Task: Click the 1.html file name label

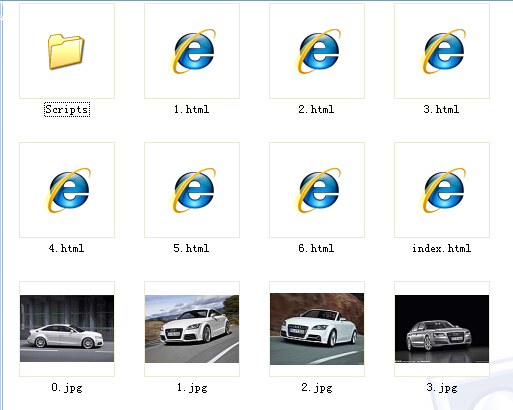Action: pos(192,109)
